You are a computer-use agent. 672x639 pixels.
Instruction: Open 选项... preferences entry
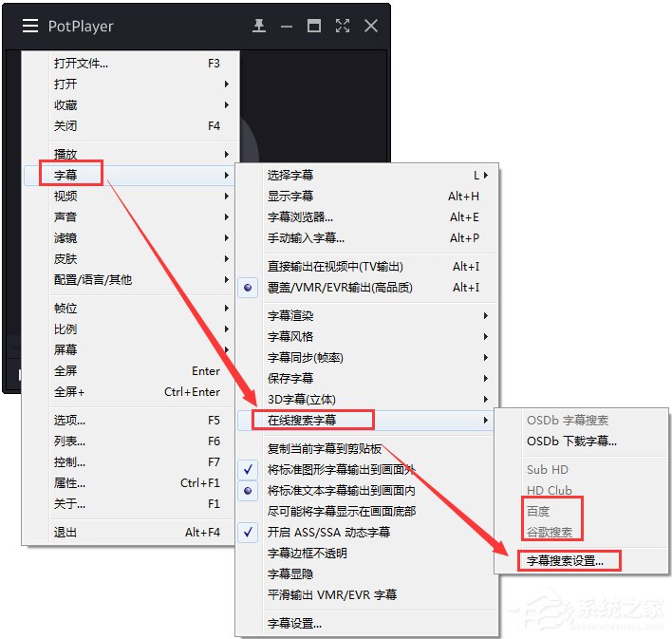tap(129, 421)
